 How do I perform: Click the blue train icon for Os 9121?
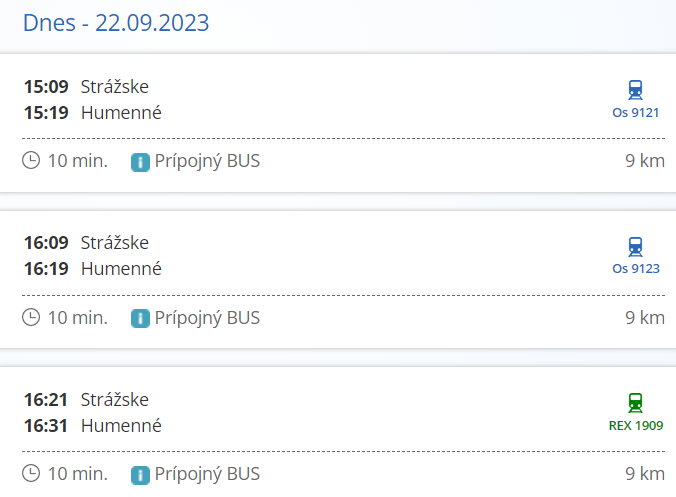pyautogui.click(x=636, y=90)
